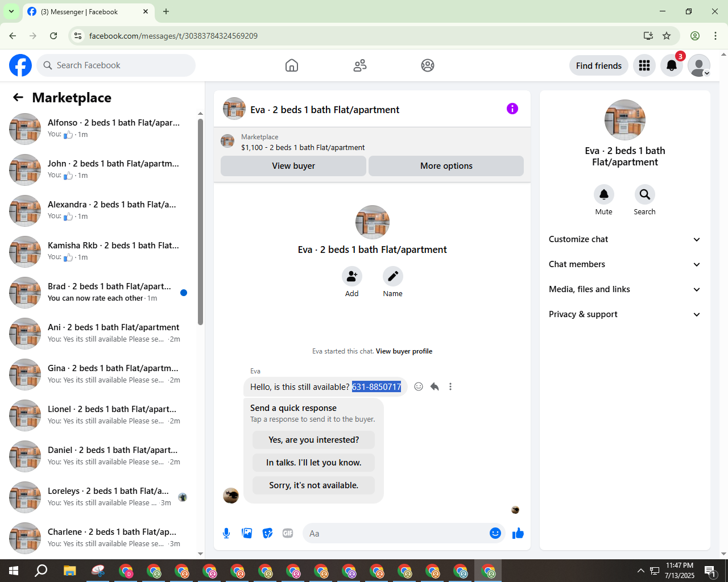Expand the Media, files and links section

[624, 289]
